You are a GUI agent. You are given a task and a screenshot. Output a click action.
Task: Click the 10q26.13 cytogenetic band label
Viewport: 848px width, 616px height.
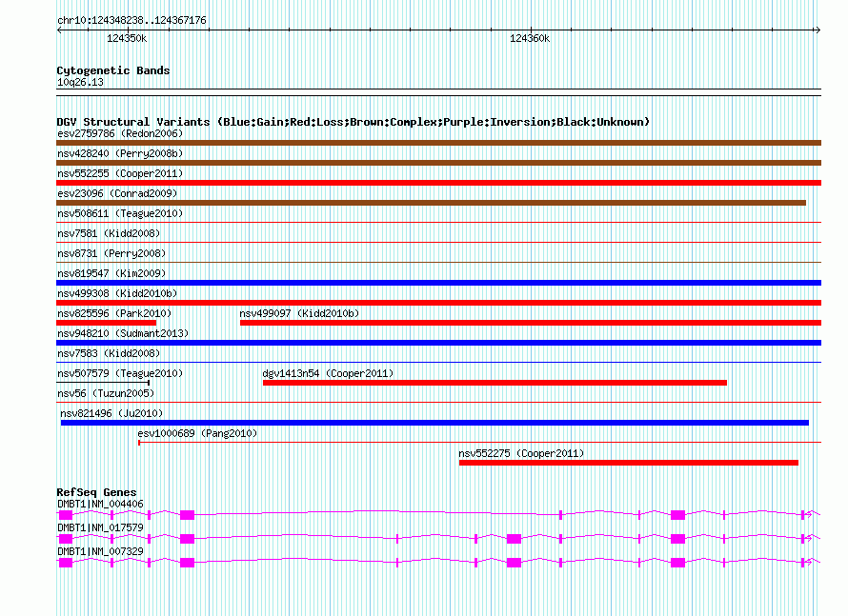[x=80, y=82]
